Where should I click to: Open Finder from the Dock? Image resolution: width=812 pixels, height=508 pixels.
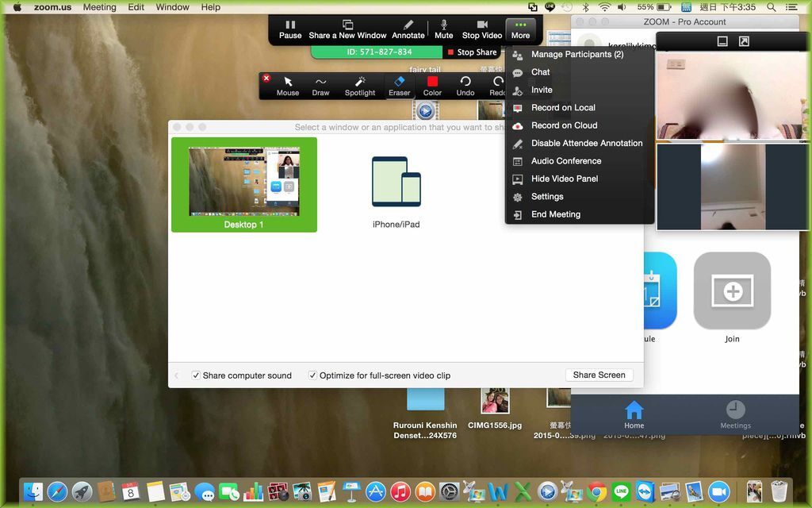click(x=33, y=491)
